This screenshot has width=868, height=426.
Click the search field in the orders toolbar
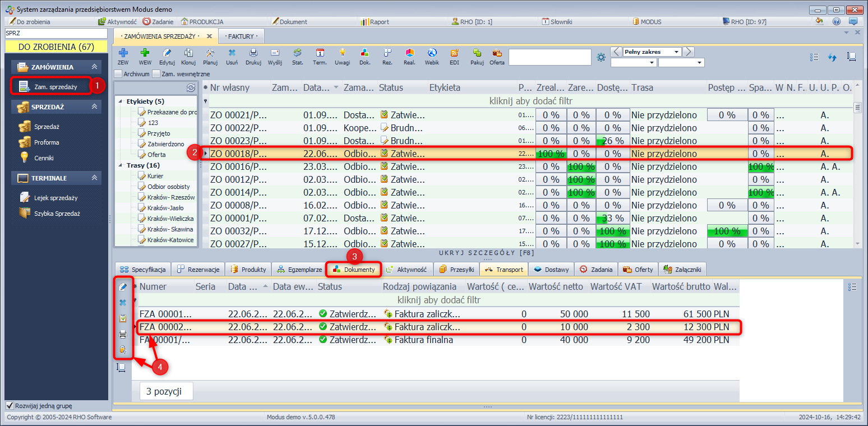(550, 57)
